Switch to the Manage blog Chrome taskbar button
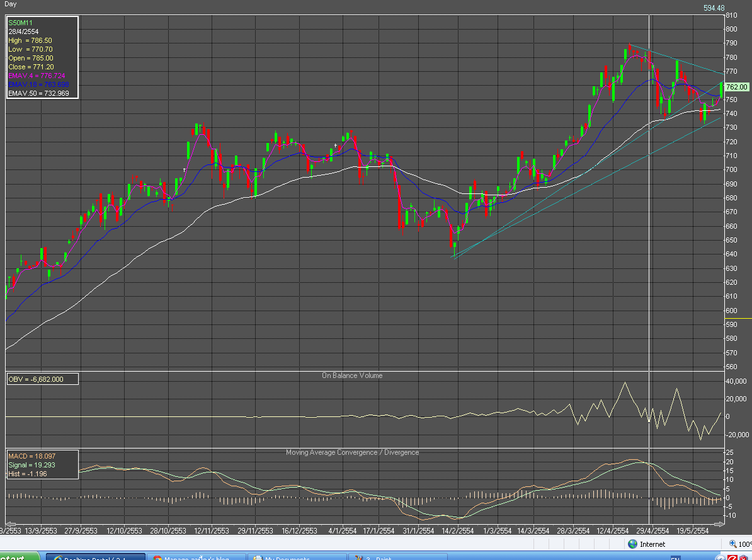The height and width of the screenshot is (560, 752). coord(196,557)
